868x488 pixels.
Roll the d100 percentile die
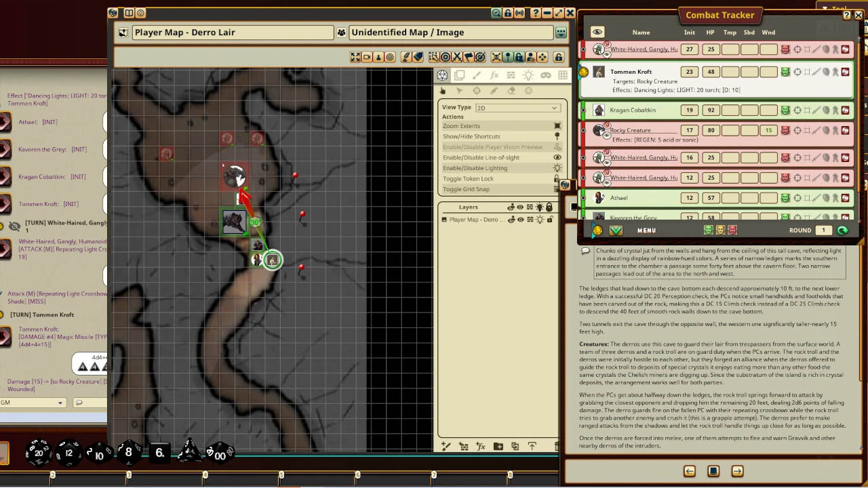tap(219, 455)
